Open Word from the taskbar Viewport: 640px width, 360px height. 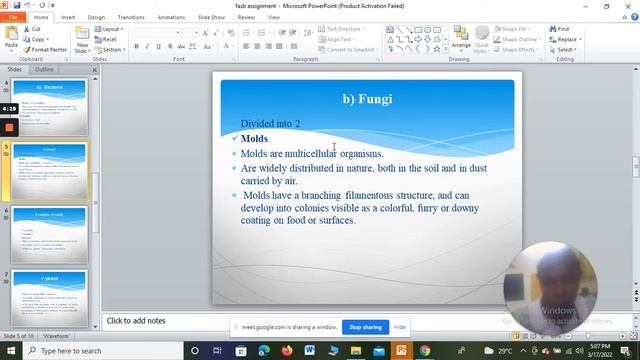point(310,351)
